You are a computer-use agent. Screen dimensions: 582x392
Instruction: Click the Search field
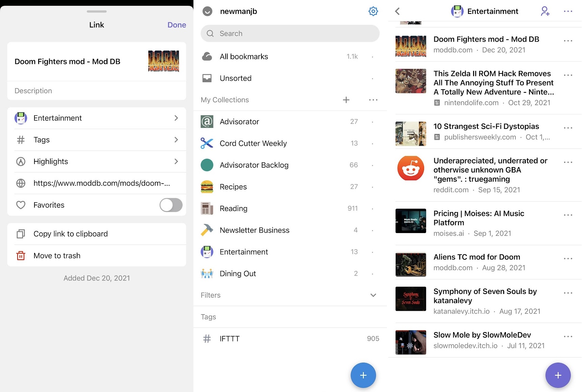[290, 33]
